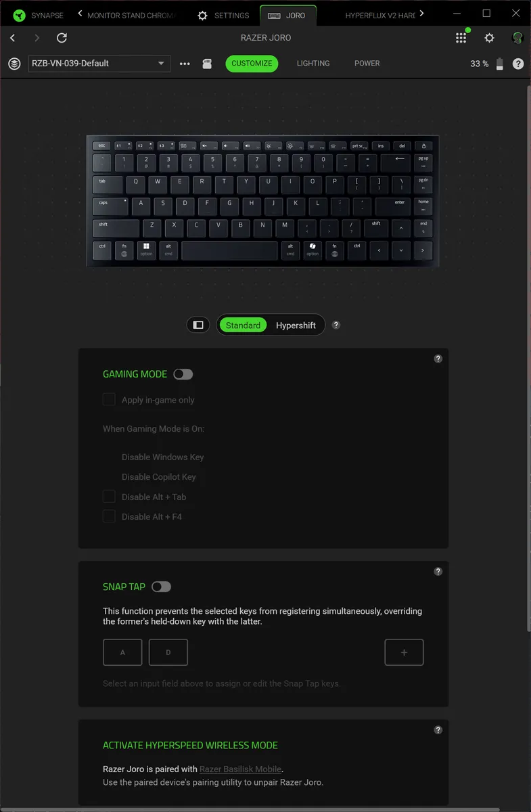Expand the RZB-VN-039-Default profile dropdown
Viewport: 531px width, 812px height.
coord(99,64)
